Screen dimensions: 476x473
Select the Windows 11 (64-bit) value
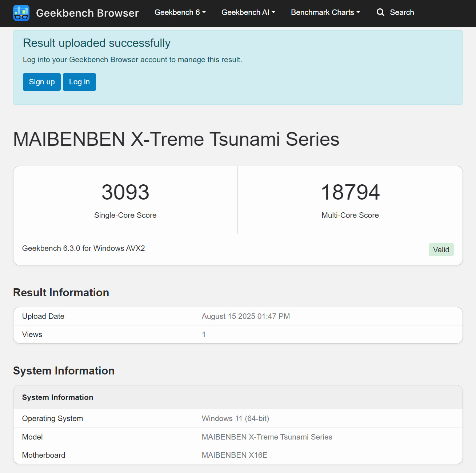(x=236, y=418)
